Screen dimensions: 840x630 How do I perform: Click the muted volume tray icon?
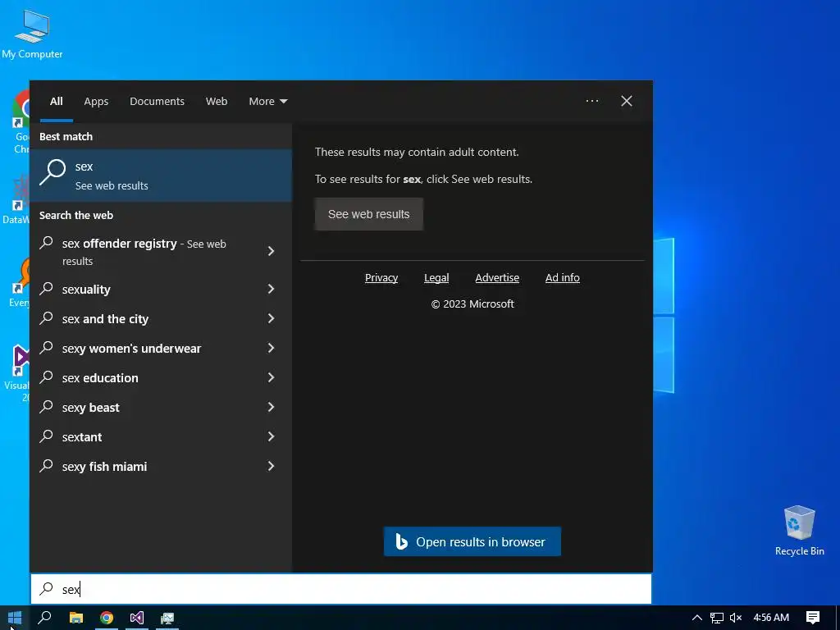tap(736, 618)
